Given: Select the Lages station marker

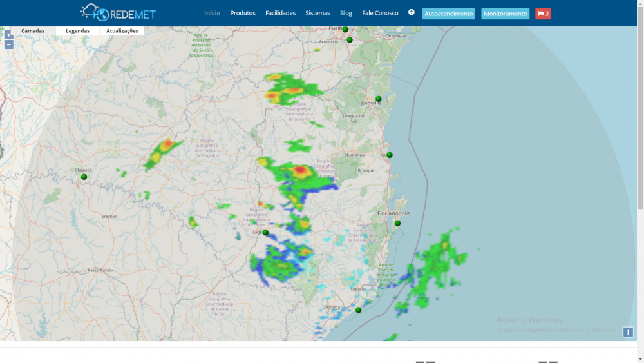Looking at the screenshot, I should pyautogui.click(x=265, y=233).
